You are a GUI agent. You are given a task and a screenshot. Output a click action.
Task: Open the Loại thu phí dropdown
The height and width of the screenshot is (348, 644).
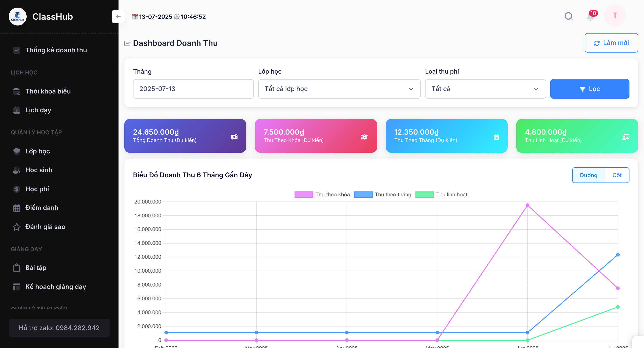pyautogui.click(x=485, y=89)
